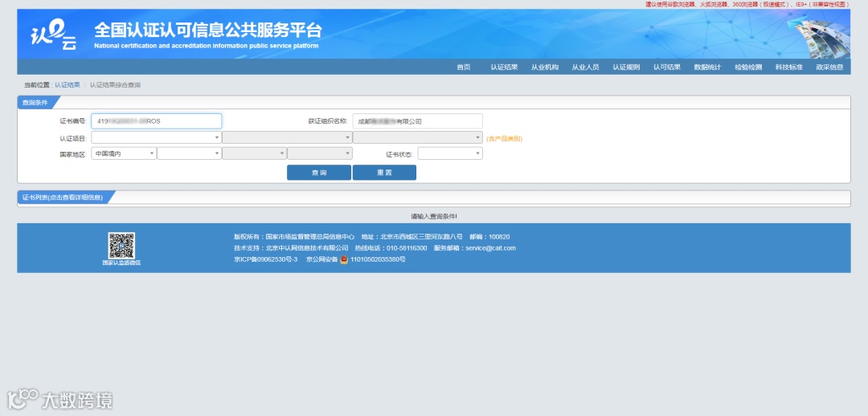
Task: Focus the 获证组织名称 input field
Action: pos(417,121)
